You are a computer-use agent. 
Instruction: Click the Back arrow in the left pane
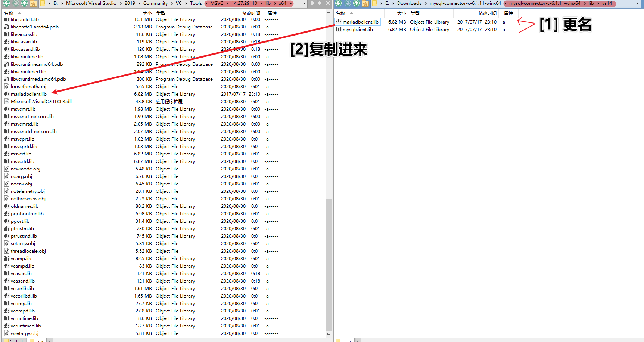pyautogui.click(x=6, y=3)
